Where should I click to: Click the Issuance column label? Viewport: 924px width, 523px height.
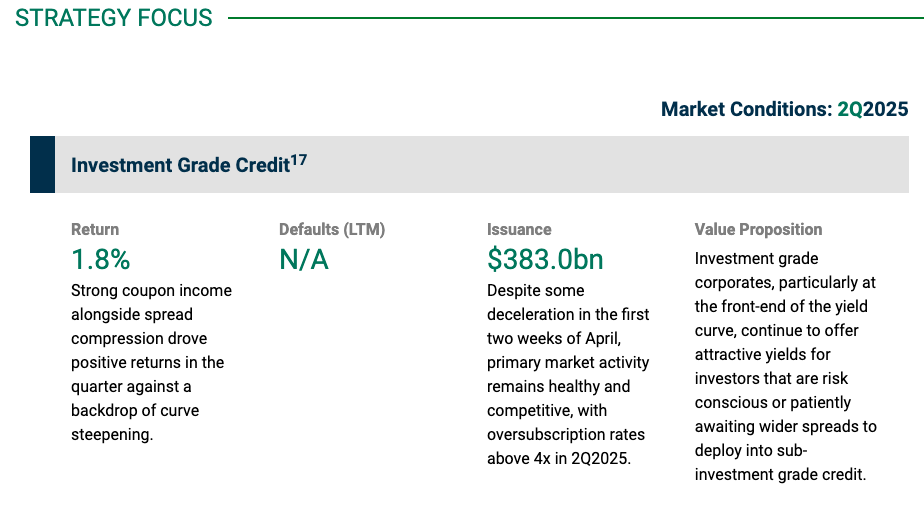519,229
